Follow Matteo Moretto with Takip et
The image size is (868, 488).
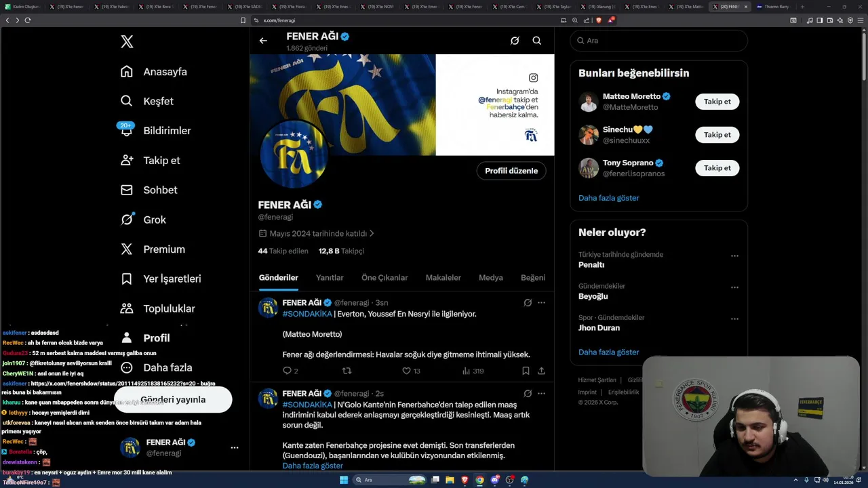point(717,102)
